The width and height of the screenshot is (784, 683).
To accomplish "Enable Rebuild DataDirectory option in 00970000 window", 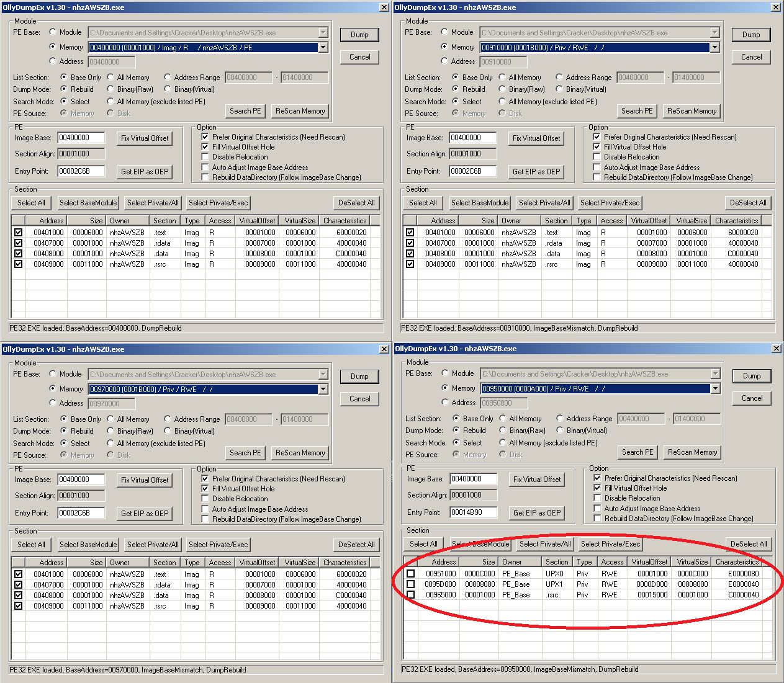I will [x=205, y=519].
